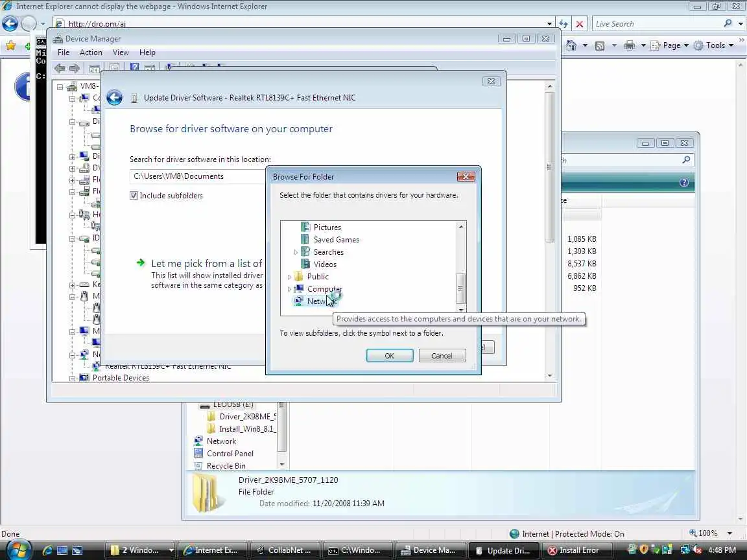Open Device Manager Action menu
This screenshot has height=560, width=747.
91,52
